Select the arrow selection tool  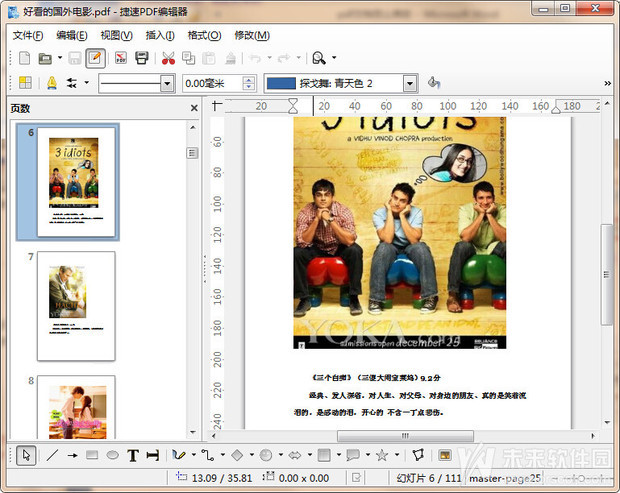[26, 455]
